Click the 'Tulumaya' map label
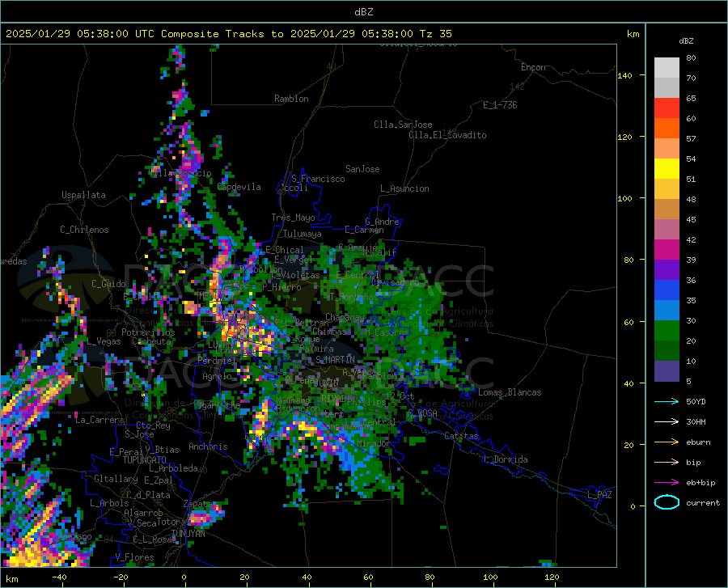 pyautogui.click(x=303, y=234)
